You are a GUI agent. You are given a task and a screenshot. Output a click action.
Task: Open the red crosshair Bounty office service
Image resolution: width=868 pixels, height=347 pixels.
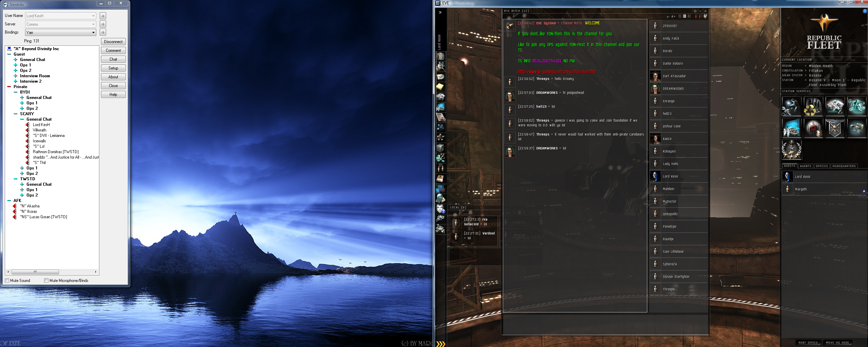[x=813, y=128]
